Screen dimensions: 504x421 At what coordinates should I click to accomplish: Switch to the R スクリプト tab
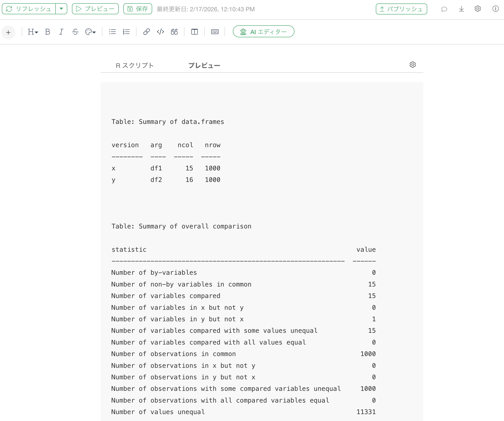[x=135, y=65]
